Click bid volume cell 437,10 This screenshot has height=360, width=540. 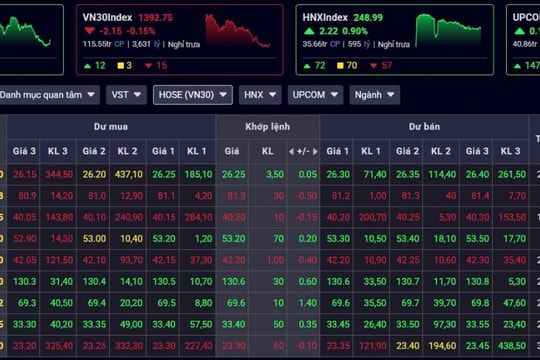129,174
